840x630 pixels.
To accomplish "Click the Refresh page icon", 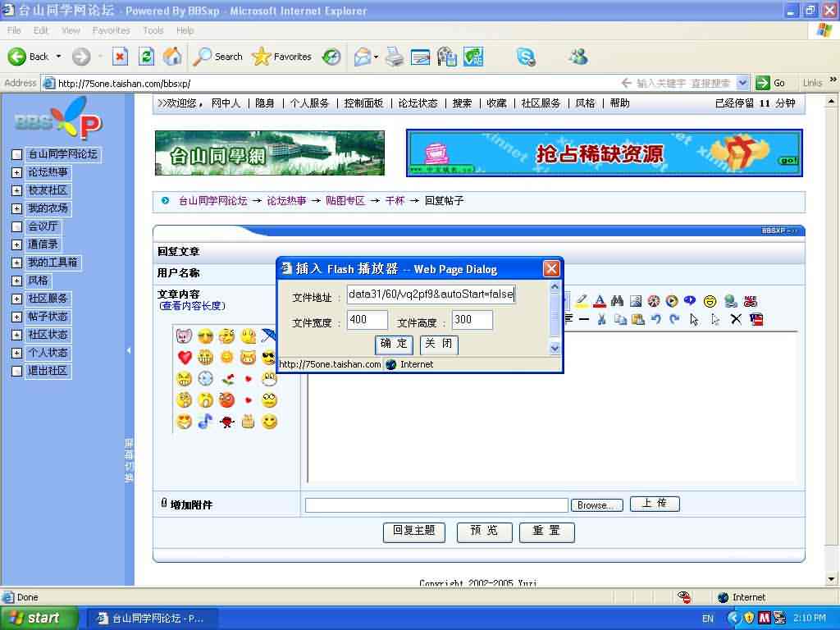I will click(x=146, y=57).
